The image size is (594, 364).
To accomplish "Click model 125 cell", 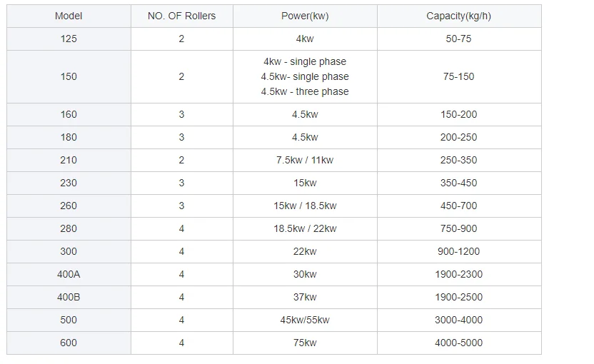I will (69, 39).
